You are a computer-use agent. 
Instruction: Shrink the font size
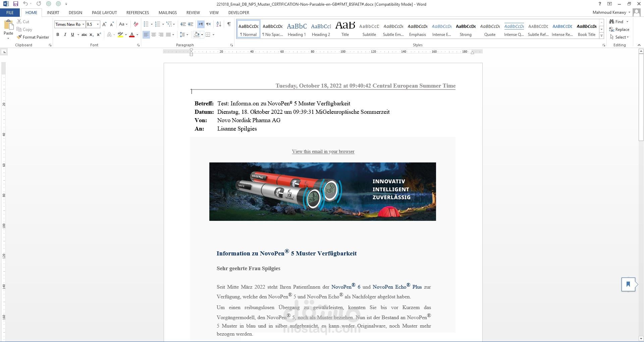[x=112, y=24]
